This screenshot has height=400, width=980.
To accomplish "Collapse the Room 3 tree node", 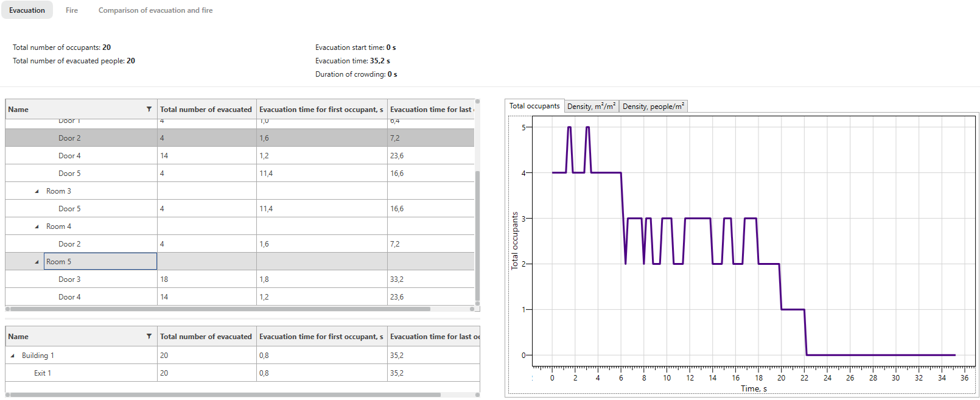I will [x=37, y=192].
